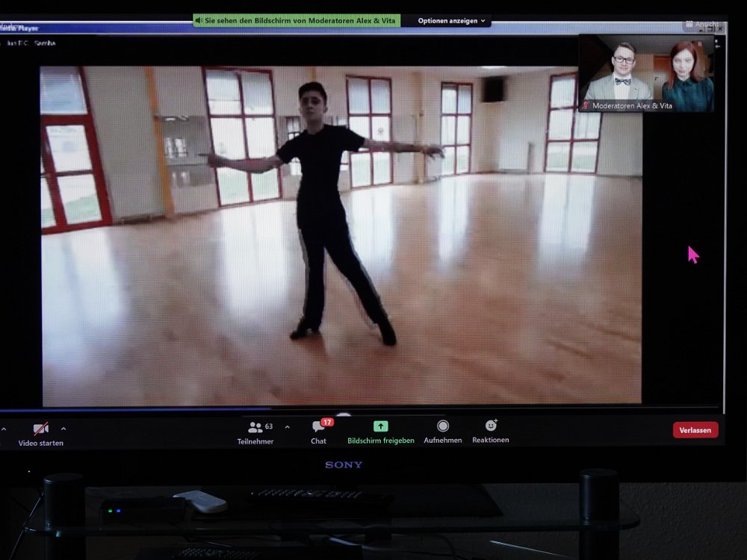
Task: Click the green screen sharing notification banner
Action: pos(297,20)
